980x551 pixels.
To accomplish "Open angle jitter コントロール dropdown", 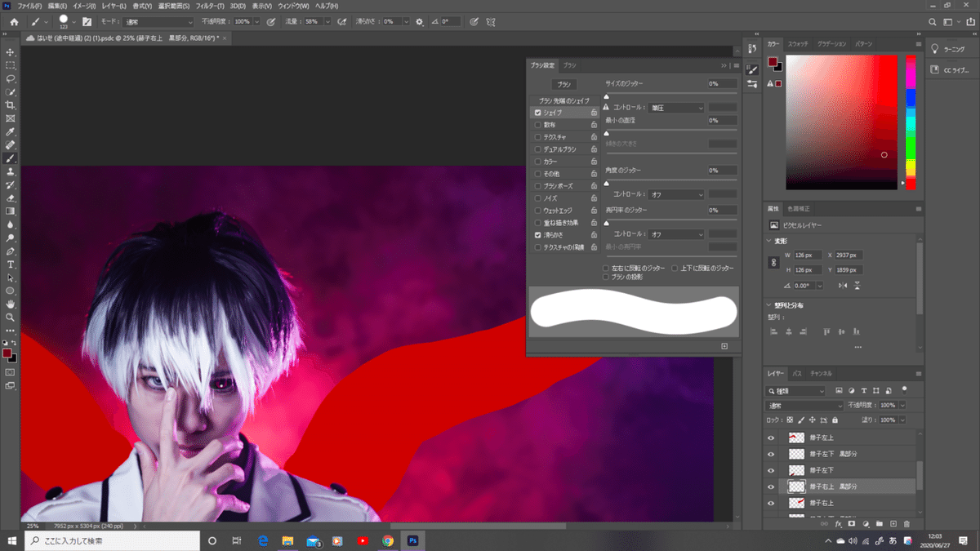I will (677, 194).
